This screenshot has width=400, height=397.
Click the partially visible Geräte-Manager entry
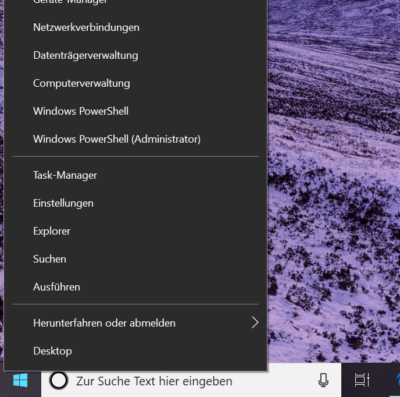[x=135, y=3]
